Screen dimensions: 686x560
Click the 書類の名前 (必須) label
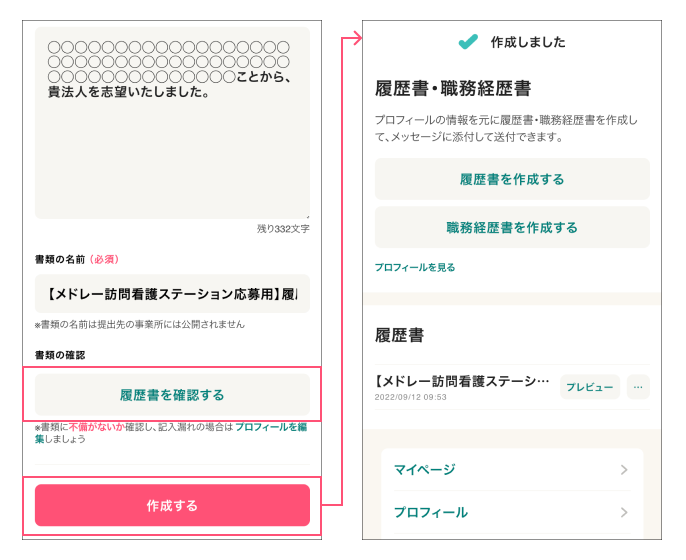77,259
